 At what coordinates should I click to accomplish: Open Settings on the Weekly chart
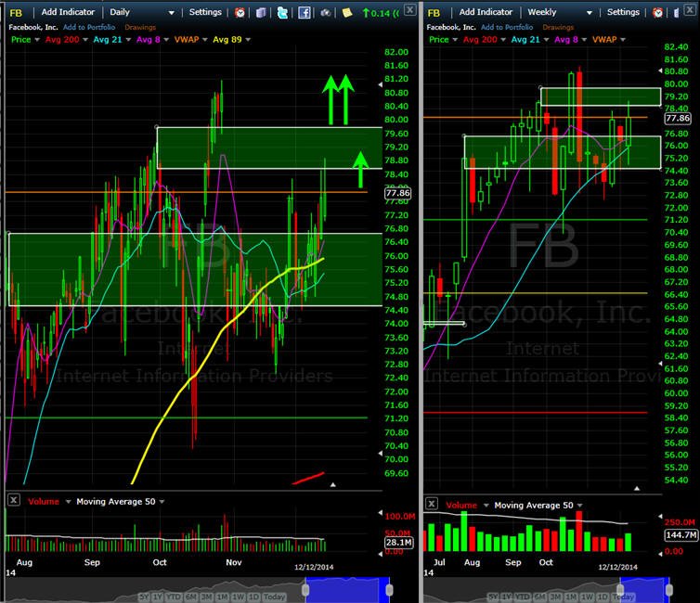[623, 12]
